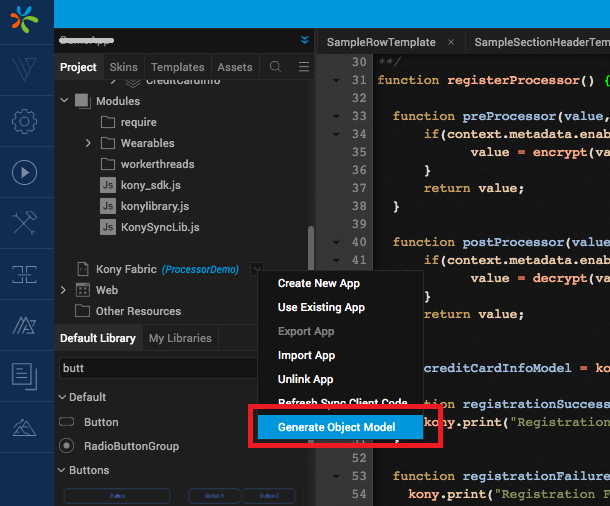Click the library search field containing butt

158,368
